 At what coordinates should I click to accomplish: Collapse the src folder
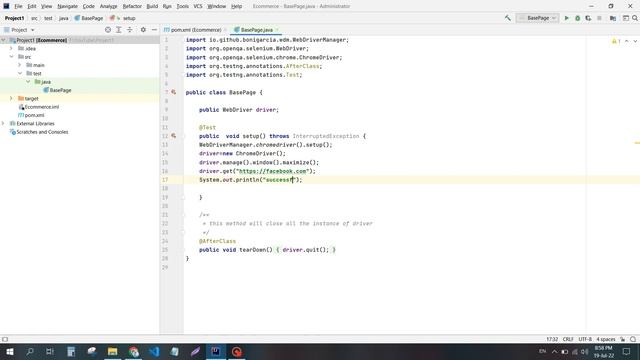(11, 57)
